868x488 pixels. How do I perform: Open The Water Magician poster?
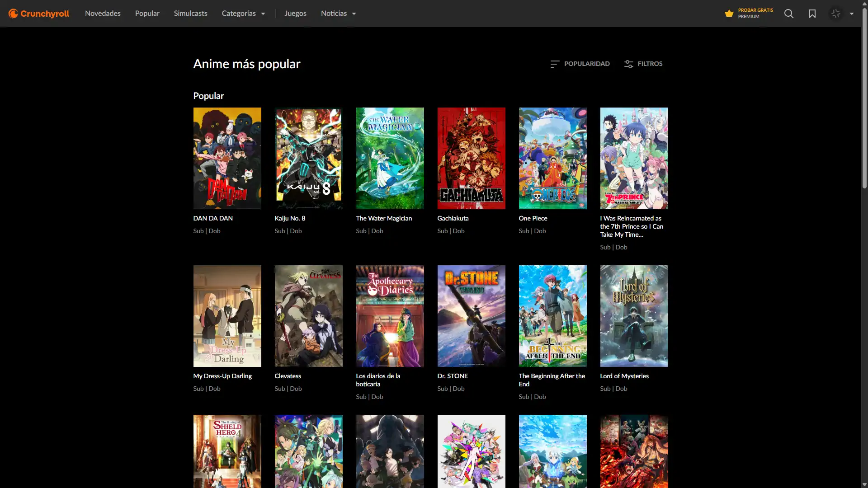pos(390,158)
